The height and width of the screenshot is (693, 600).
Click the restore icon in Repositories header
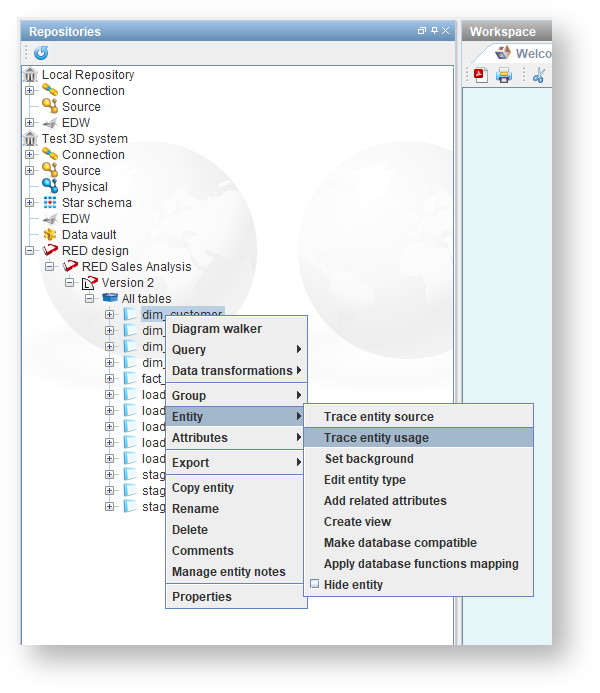point(422,30)
